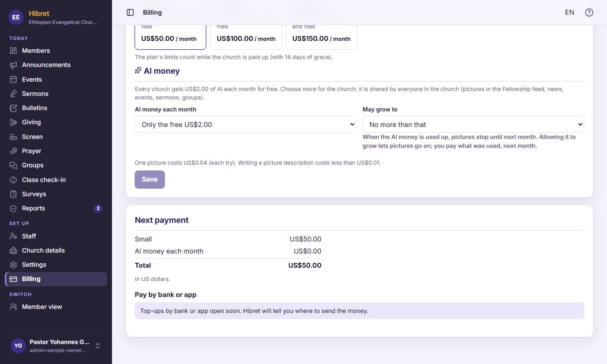Click the Total US$50.00 amount

point(305,265)
